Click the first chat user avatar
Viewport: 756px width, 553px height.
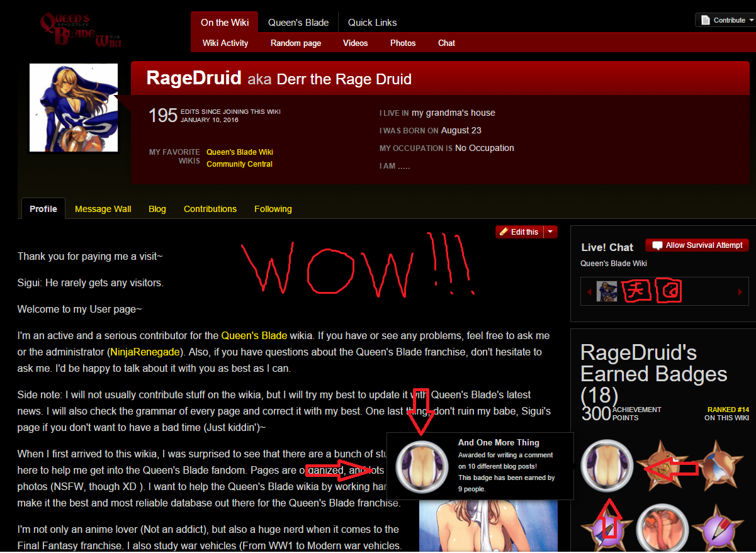pos(607,291)
